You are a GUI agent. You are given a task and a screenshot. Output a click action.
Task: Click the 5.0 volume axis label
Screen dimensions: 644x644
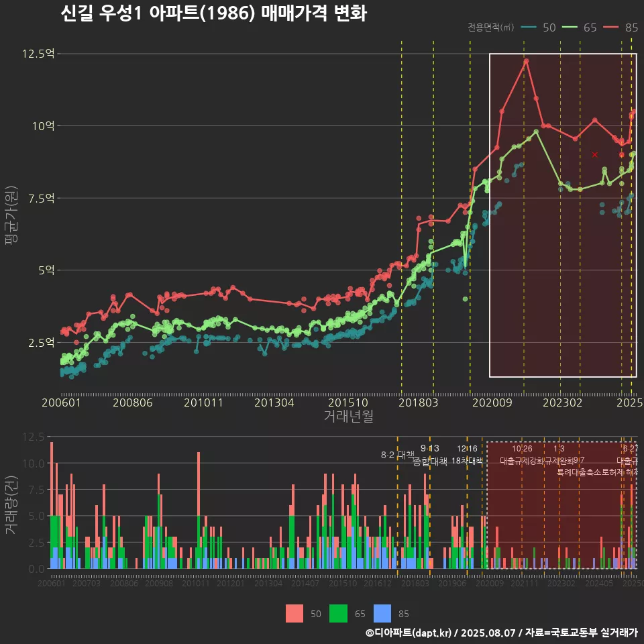pos(36,516)
